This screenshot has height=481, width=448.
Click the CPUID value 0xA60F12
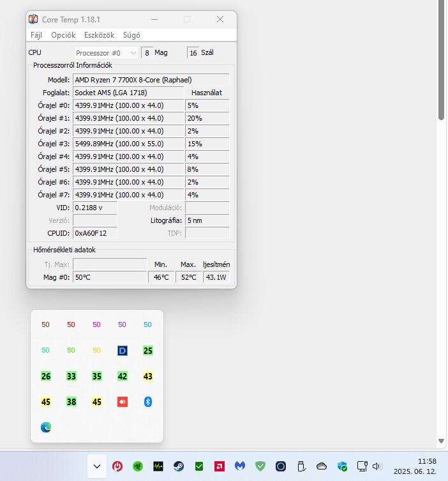coord(94,233)
